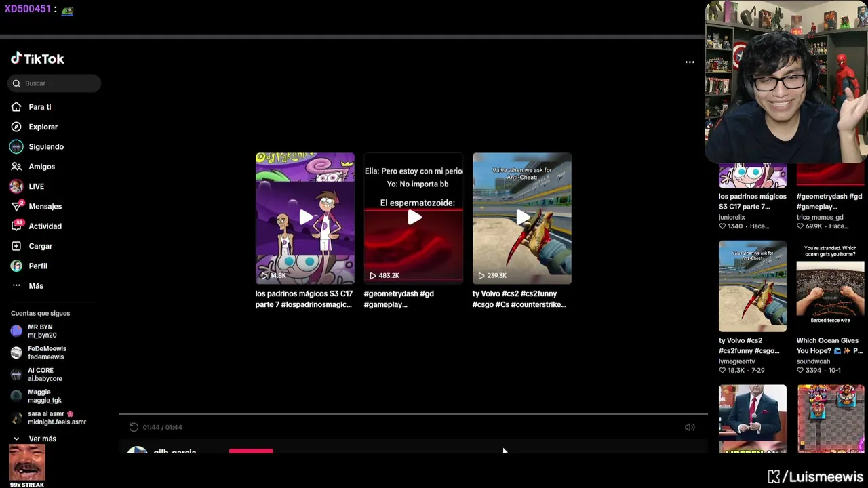868x488 pixels.
Task: Open sidebar video of man in suit
Action: (x=753, y=419)
